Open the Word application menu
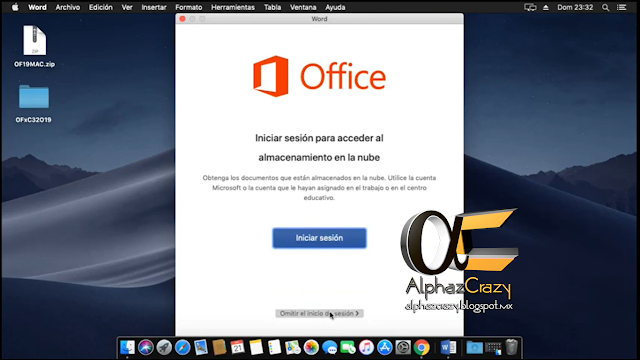This screenshot has width=640, height=360. coord(37,7)
